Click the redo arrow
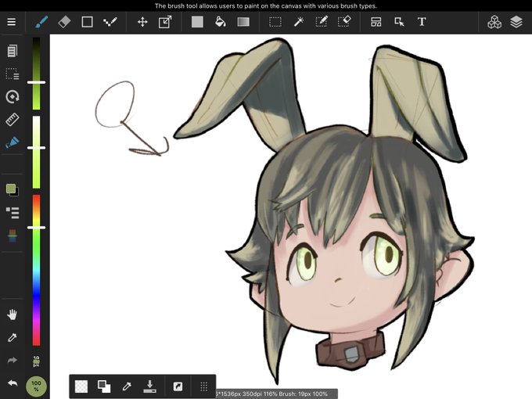This screenshot has height=399, width=532. pyautogui.click(x=13, y=360)
